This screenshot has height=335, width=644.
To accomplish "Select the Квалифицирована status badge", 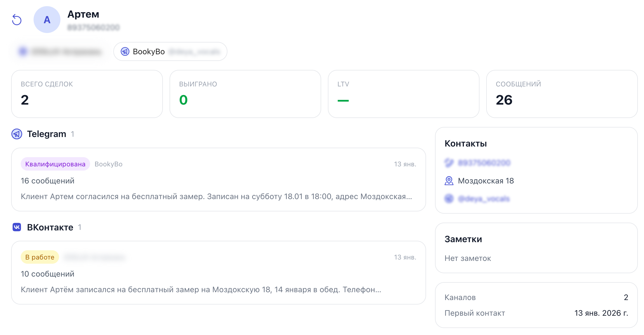I will click(55, 164).
